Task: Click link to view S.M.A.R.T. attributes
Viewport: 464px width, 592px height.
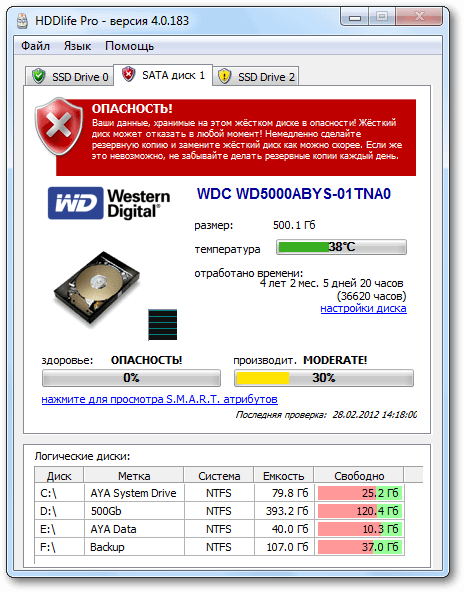Action: pos(160,399)
